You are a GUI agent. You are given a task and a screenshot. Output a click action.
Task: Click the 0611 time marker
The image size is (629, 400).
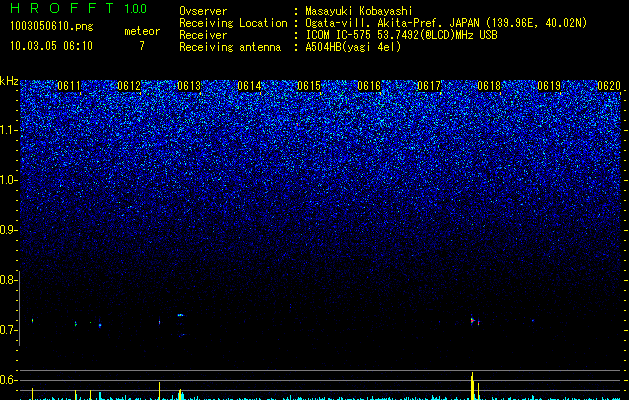click(69, 86)
